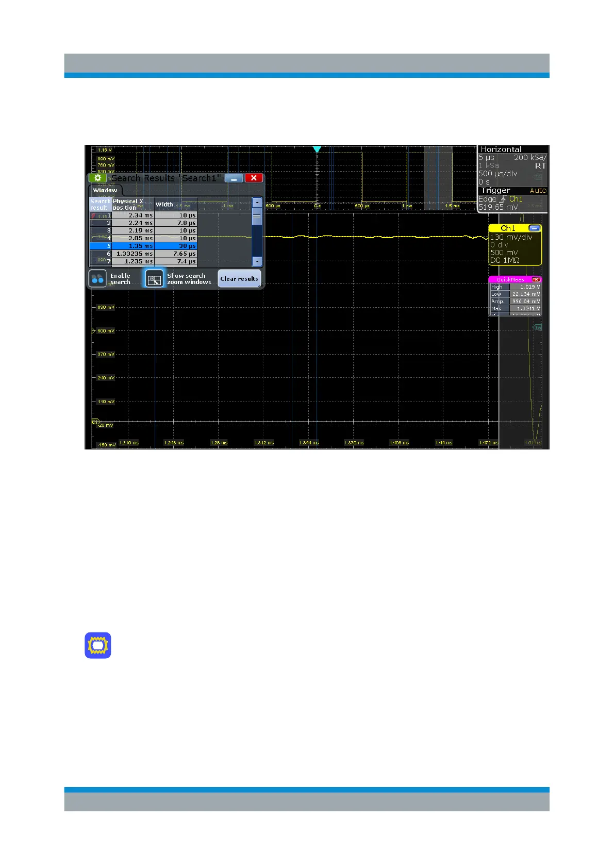Click the 500 µs/div time scale value
This screenshot has height=868, width=614.
tap(498, 174)
